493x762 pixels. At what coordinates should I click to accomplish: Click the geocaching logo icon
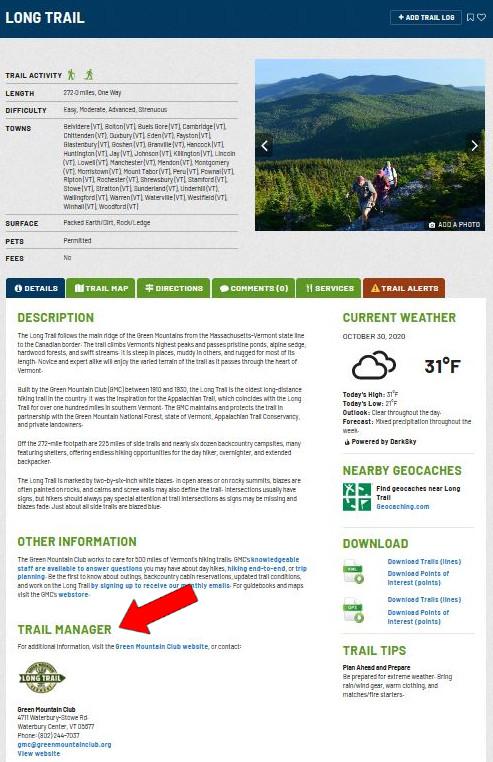point(356,497)
